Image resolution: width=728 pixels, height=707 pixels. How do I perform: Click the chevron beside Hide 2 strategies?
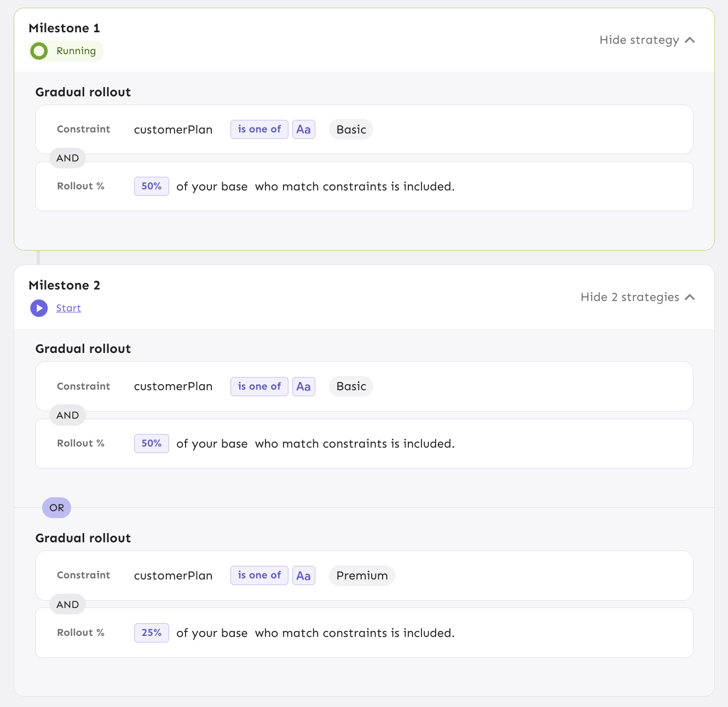click(x=690, y=297)
